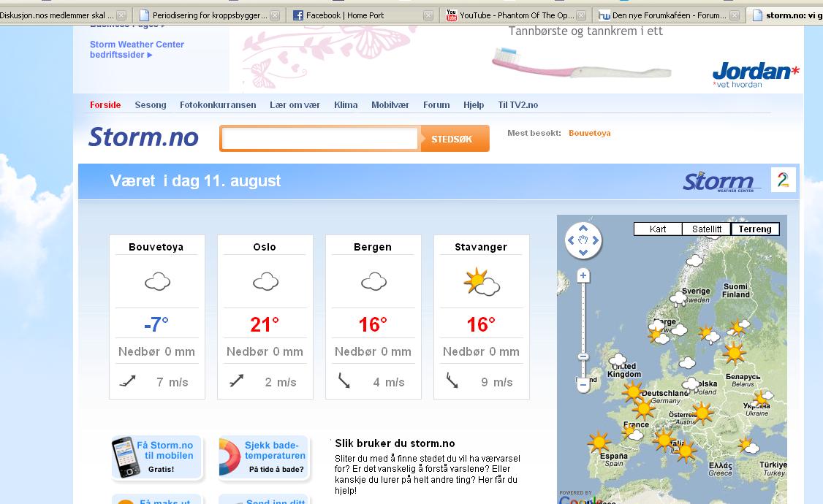The image size is (823, 504).
Task: Open the Slik bruker du storm.no article
Action: (395, 443)
